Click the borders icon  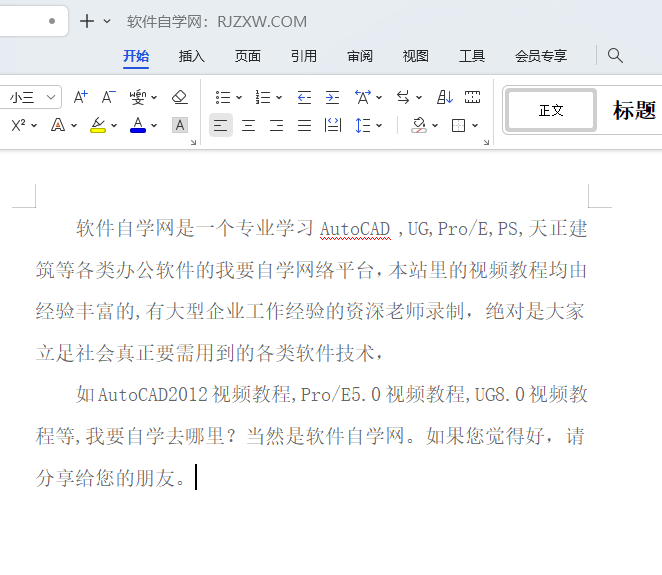459,125
